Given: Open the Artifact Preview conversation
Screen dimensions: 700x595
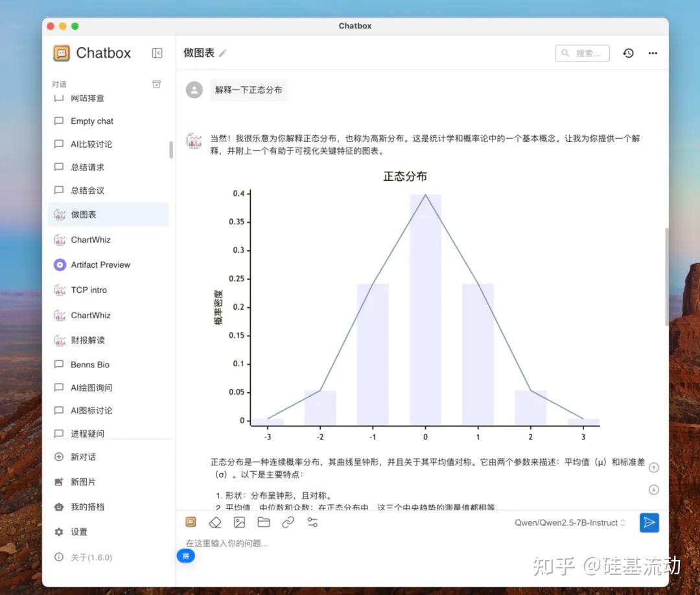Looking at the screenshot, I should pos(99,264).
